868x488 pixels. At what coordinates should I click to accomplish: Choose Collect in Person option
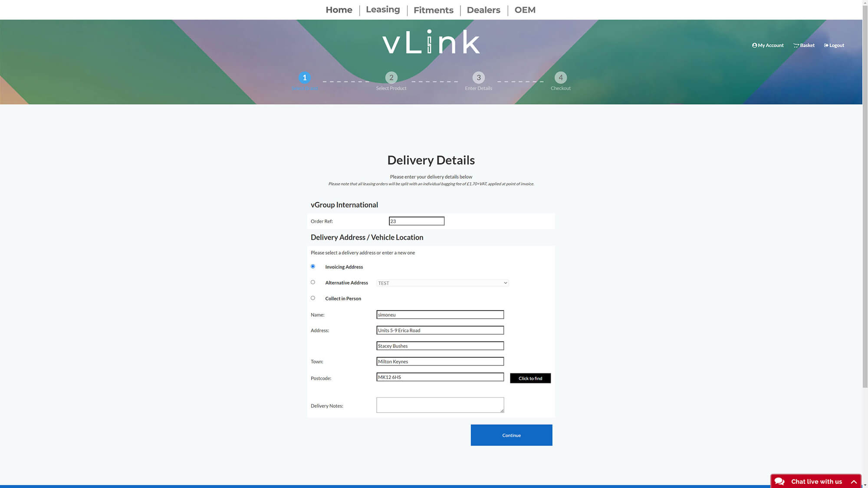(x=312, y=298)
